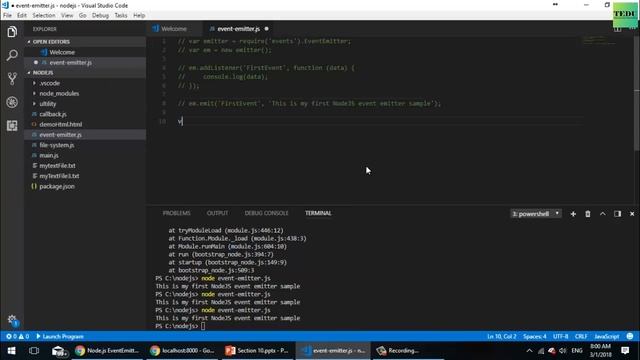Open the Search view in activity bar
The width and height of the screenshot is (640, 360).
click(12, 55)
